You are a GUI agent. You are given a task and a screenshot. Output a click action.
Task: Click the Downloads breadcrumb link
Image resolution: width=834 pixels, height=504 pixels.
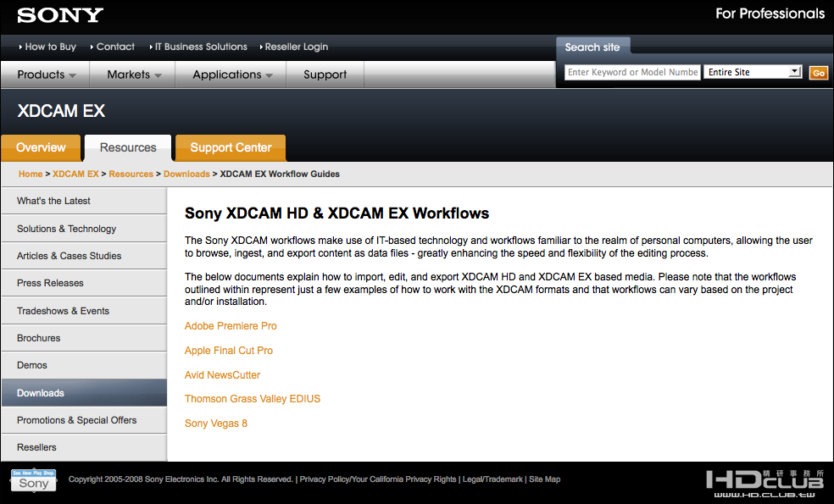[186, 174]
